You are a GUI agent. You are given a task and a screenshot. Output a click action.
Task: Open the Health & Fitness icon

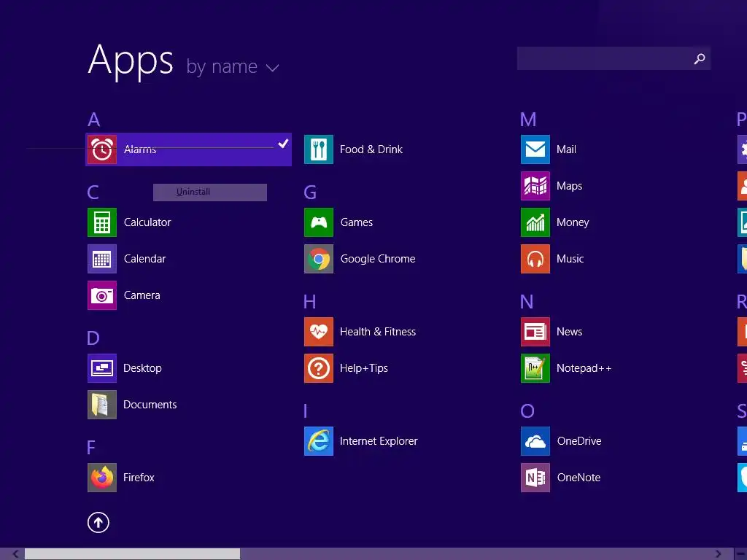point(319,332)
